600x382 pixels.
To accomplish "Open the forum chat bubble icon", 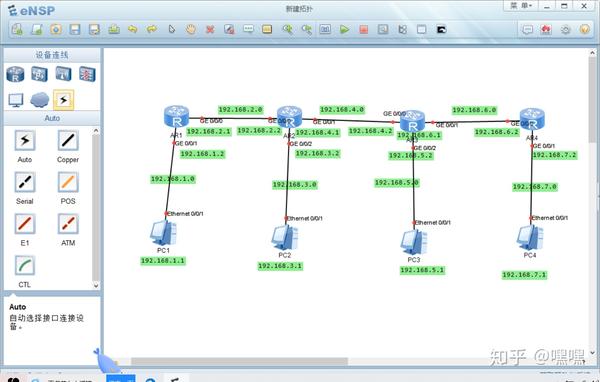I will (x=528, y=29).
